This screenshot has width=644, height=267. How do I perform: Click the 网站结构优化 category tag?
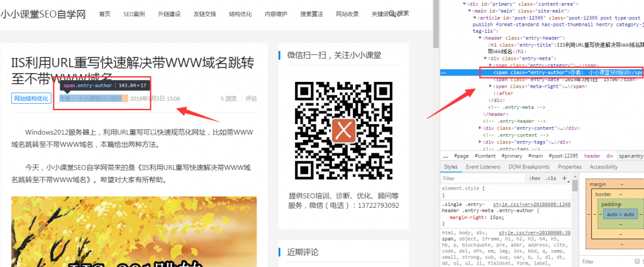click(x=31, y=99)
